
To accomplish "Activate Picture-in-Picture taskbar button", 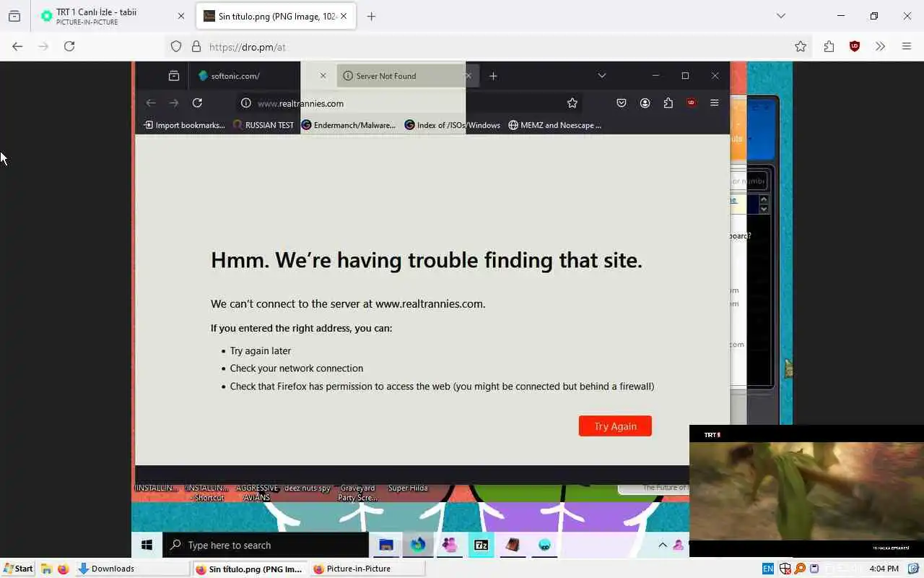I will (367, 569).
